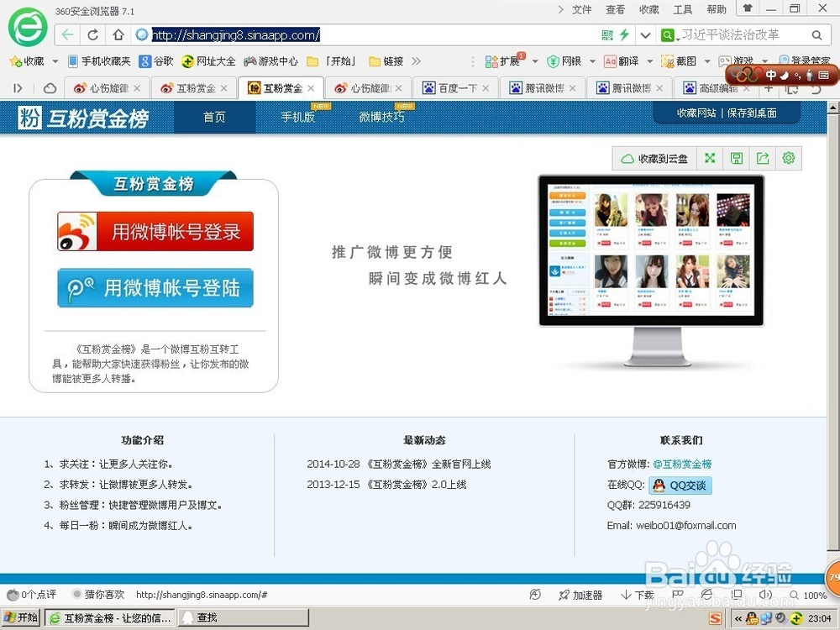Expand the 翻译 dropdown arrow
Viewport: 840px width, 630px height.
(x=650, y=61)
